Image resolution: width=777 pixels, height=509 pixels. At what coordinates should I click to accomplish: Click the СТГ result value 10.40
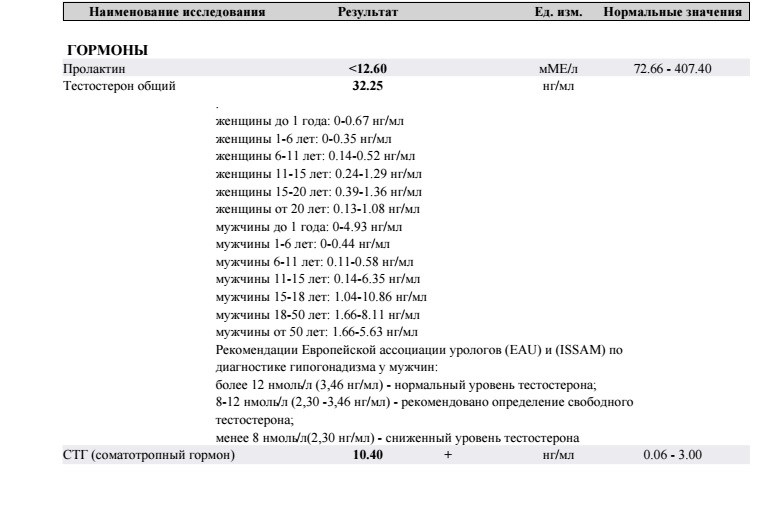(x=368, y=455)
